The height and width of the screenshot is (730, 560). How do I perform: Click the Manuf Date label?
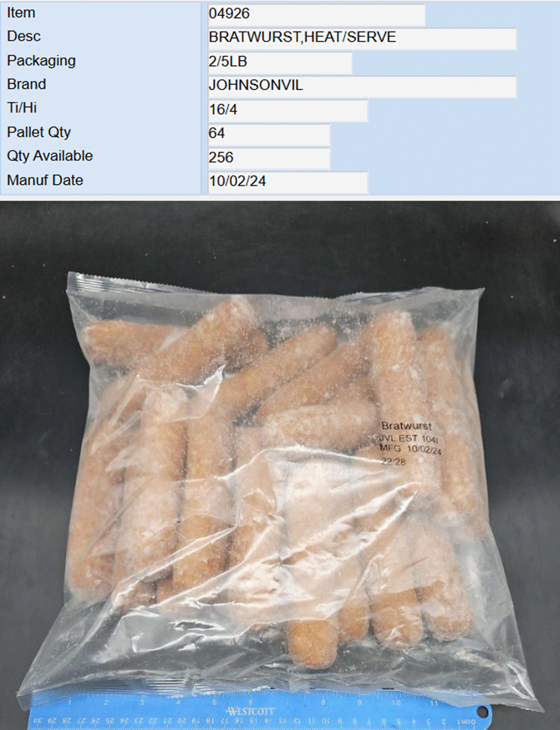click(x=45, y=180)
